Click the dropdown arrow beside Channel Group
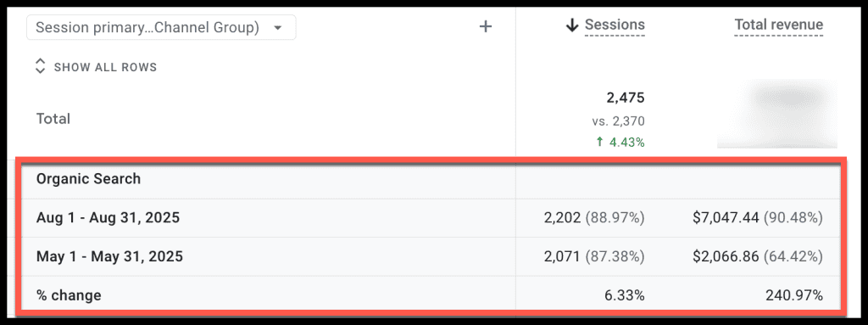Image resolution: width=868 pixels, height=325 pixels. pos(278,28)
